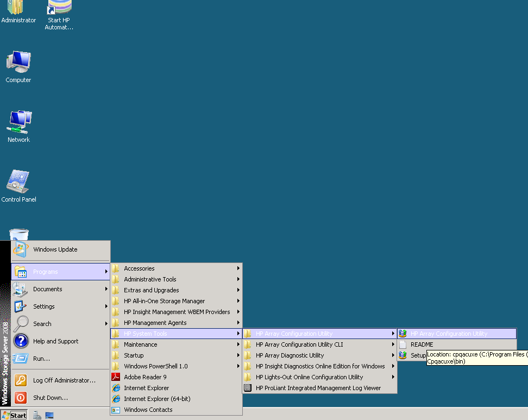Click the HP Array Configuration Utility program icon

coord(403,334)
